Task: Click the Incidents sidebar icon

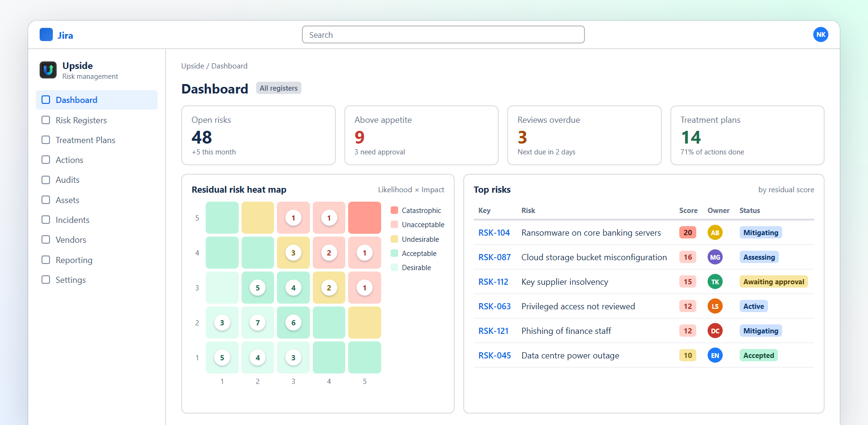Action: coord(46,220)
